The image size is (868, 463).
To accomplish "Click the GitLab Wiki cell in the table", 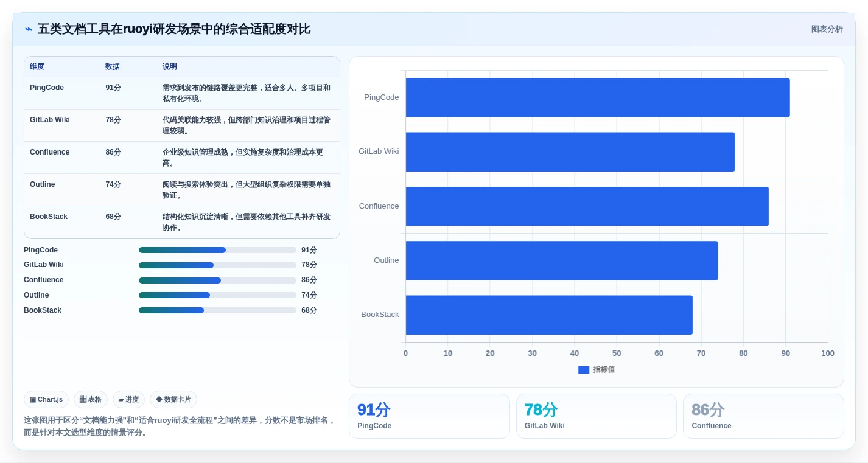I will tap(50, 120).
